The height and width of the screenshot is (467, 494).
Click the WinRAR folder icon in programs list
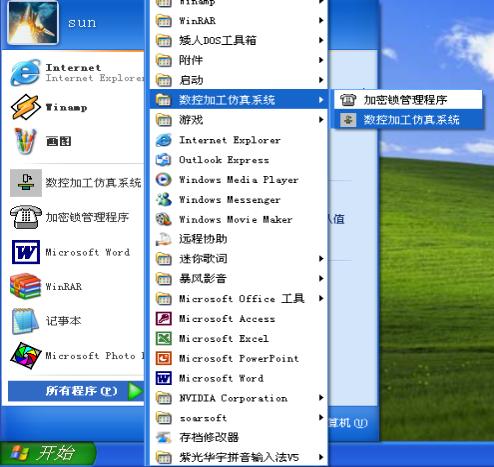coord(164,21)
